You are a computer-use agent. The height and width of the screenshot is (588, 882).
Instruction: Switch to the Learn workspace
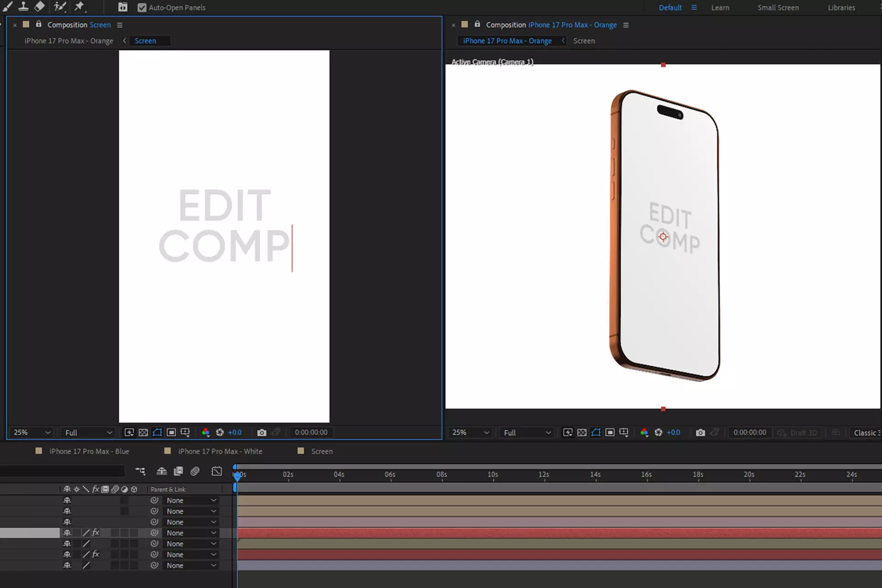pos(720,7)
